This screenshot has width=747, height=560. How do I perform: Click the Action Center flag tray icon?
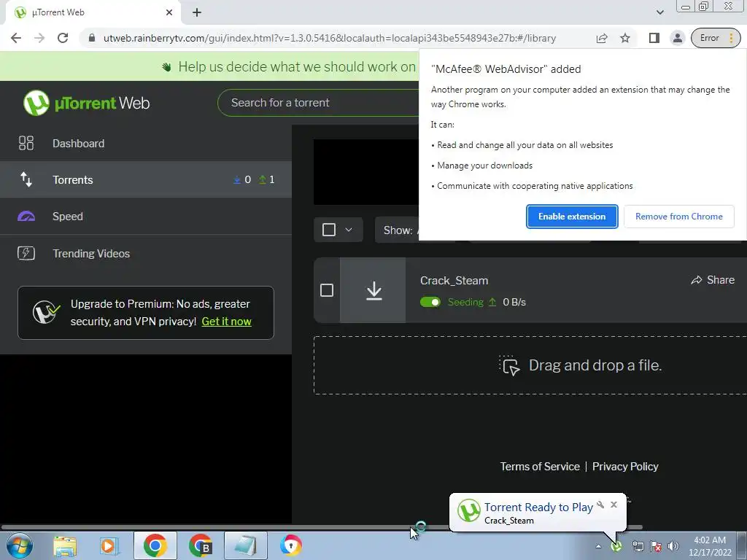[x=656, y=546]
